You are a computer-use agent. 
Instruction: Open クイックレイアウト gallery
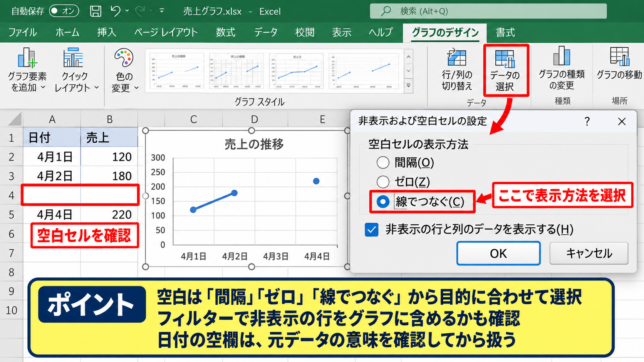click(x=76, y=70)
